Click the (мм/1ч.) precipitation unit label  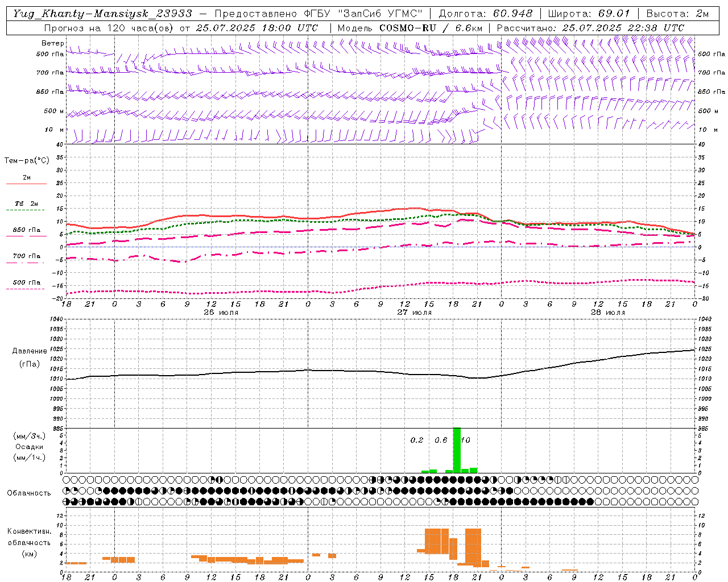click(30, 458)
